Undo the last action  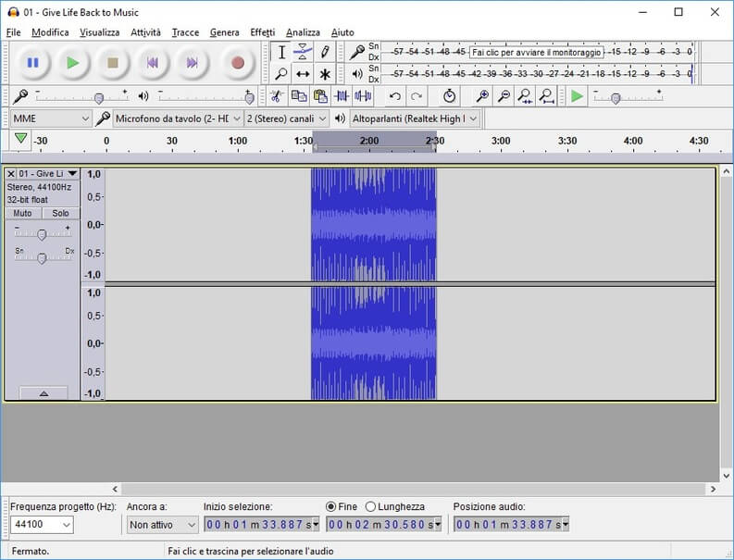[395, 96]
